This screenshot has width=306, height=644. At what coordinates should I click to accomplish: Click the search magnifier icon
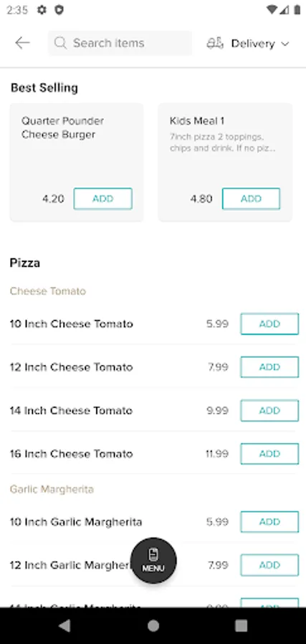coord(60,43)
